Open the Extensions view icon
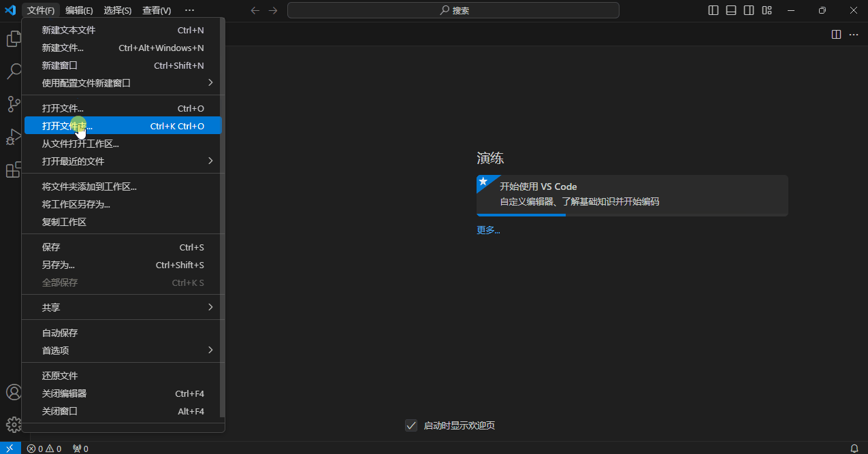 click(14, 169)
